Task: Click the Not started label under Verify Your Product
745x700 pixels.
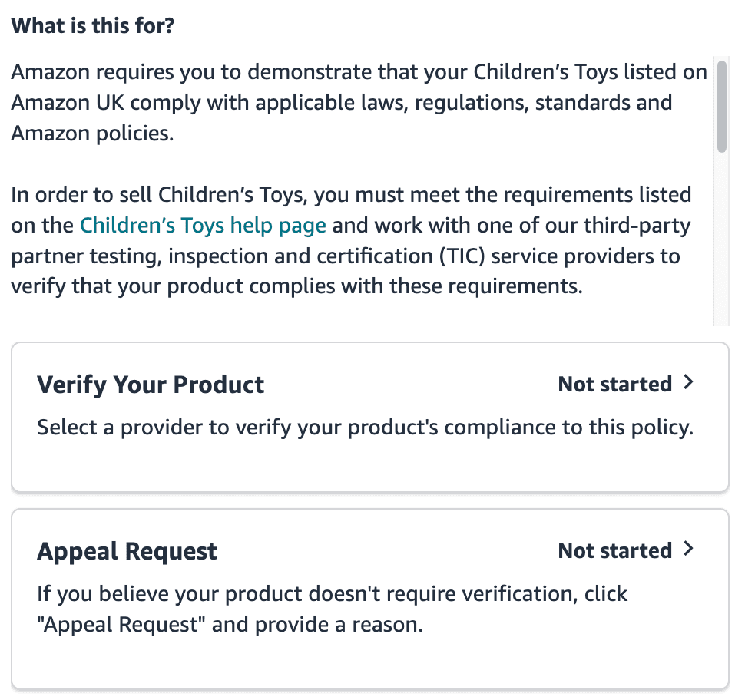Action: tap(614, 384)
